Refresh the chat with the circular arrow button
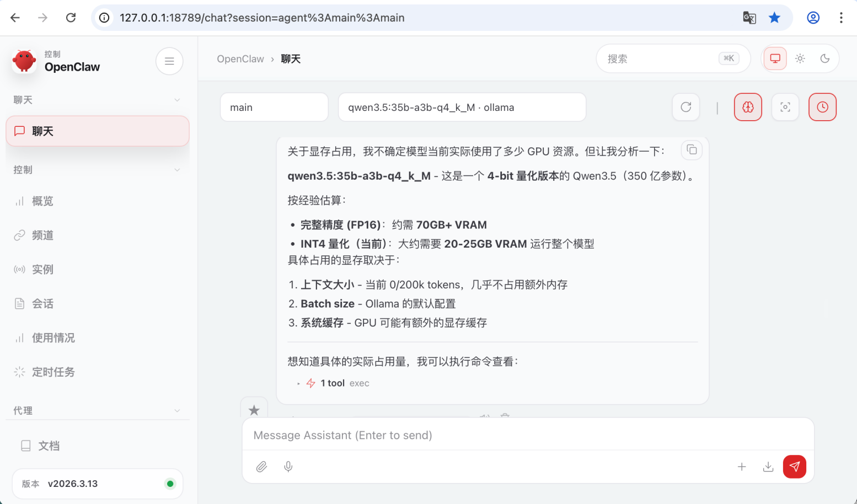Viewport: 857px width, 504px height. tap(686, 107)
